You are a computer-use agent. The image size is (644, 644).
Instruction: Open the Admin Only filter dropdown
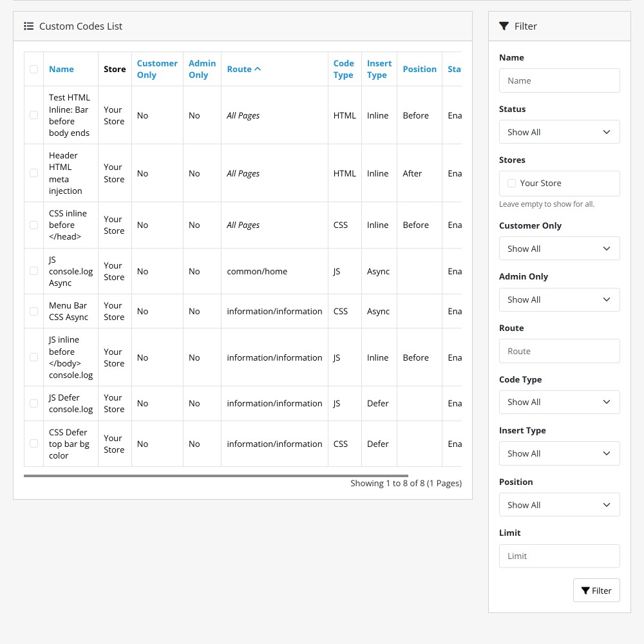559,300
